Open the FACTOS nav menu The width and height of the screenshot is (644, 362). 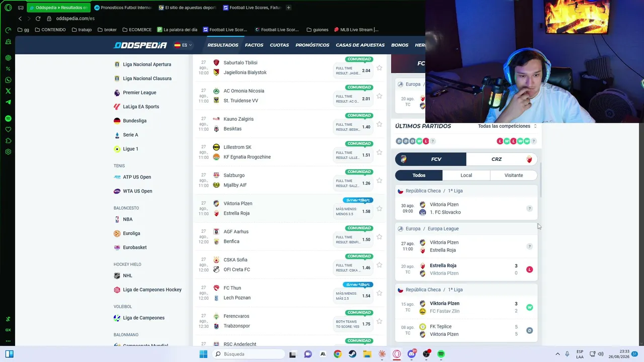(x=254, y=45)
